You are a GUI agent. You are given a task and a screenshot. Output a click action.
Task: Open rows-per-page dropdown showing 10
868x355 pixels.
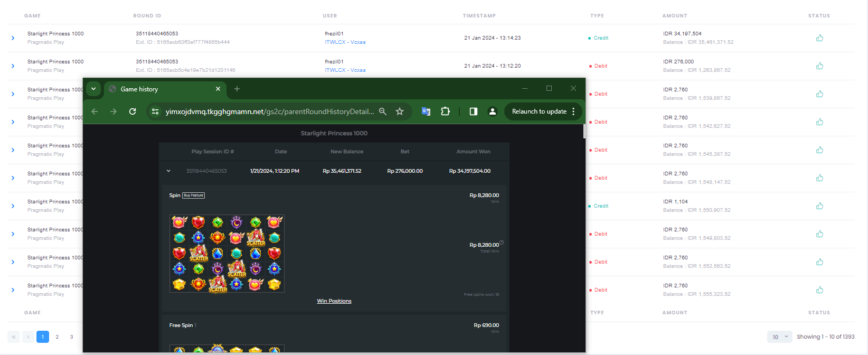coord(780,337)
